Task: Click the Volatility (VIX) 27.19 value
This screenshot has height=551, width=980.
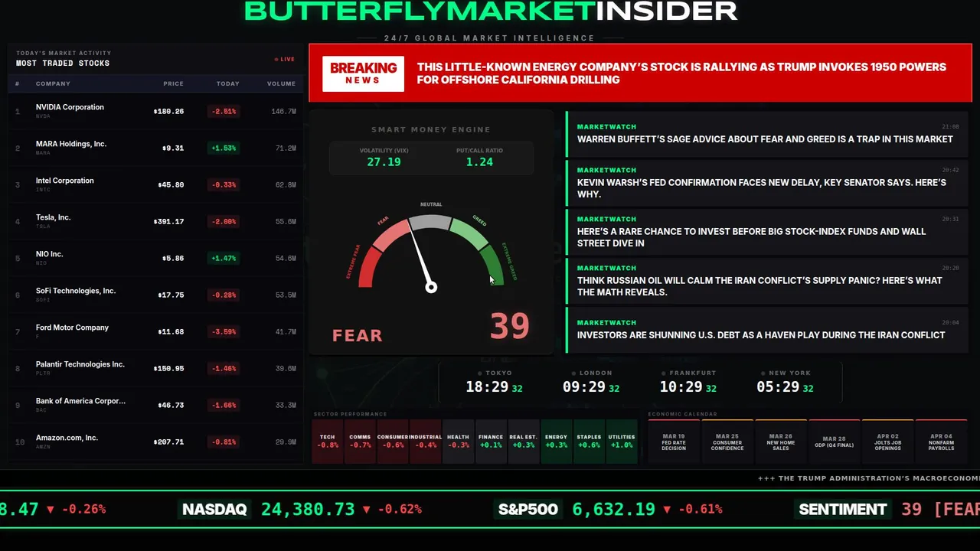Action: [384, 162]
